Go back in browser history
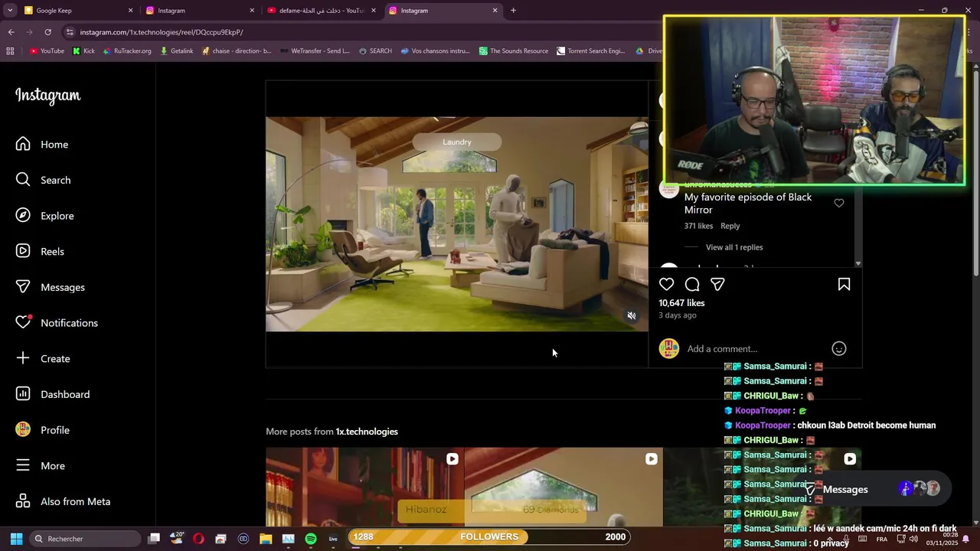The width and height of the screenshot is (980, 551). pos(11,32)
